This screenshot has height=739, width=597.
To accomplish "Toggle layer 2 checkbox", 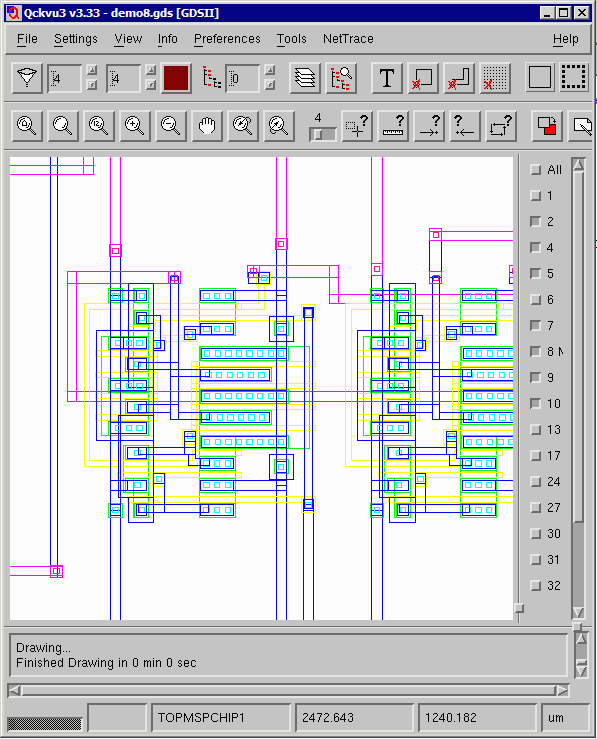I will tap(536, 222).
